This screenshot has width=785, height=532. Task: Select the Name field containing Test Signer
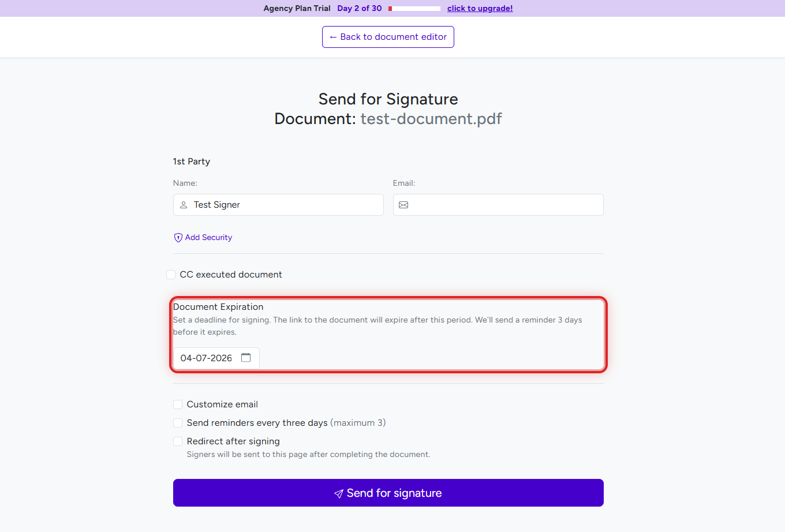pos(278,205)
